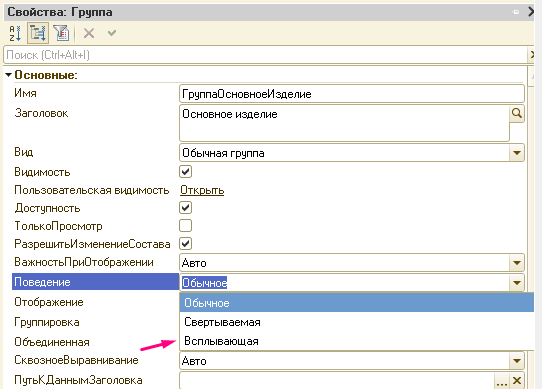Click the empty ПутьКДаннымЗаголовка field
542x389 pixels.
click(x=337, y=381)
